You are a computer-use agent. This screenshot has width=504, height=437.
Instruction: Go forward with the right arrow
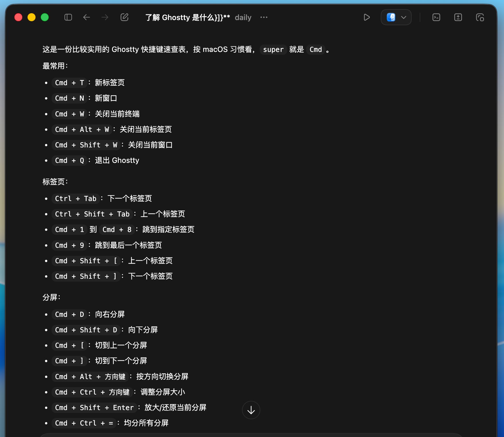tap(105, 17)
